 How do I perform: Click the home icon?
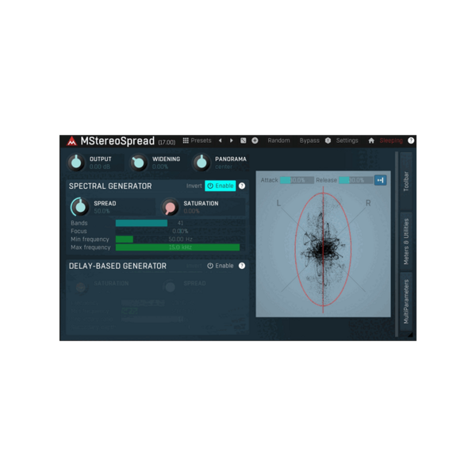click(x=371, y=140)
